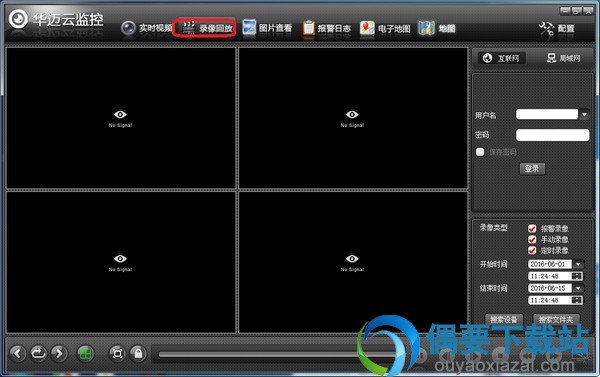600x377 pixels.
Task: Expand the 用户名 username dropdown arrow
Action: click(584, 114)
